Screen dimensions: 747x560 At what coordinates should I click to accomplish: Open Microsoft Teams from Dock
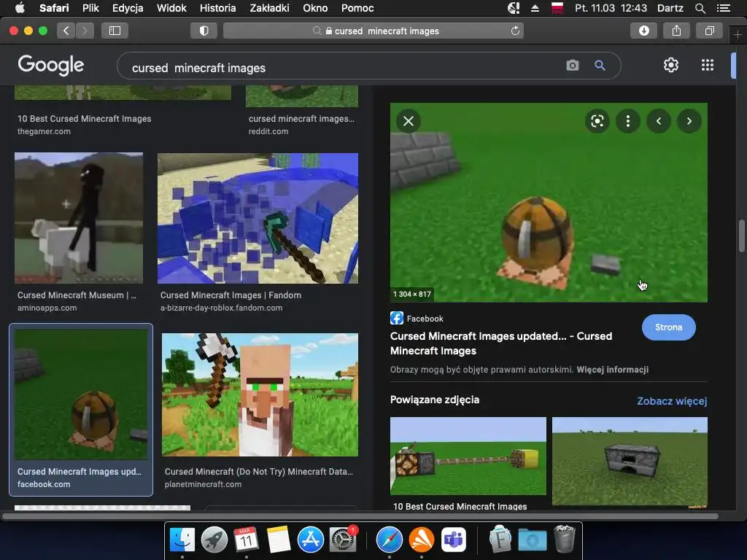point(454,540)
